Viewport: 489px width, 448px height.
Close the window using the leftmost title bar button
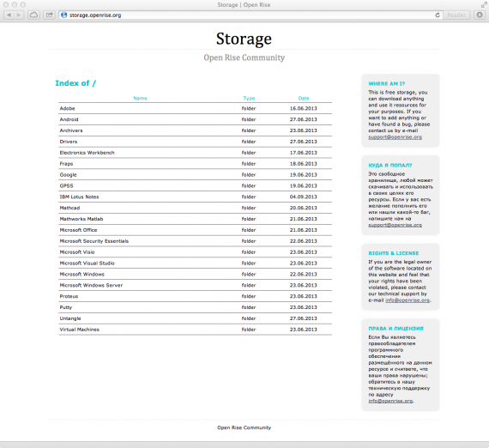[6, 4]
